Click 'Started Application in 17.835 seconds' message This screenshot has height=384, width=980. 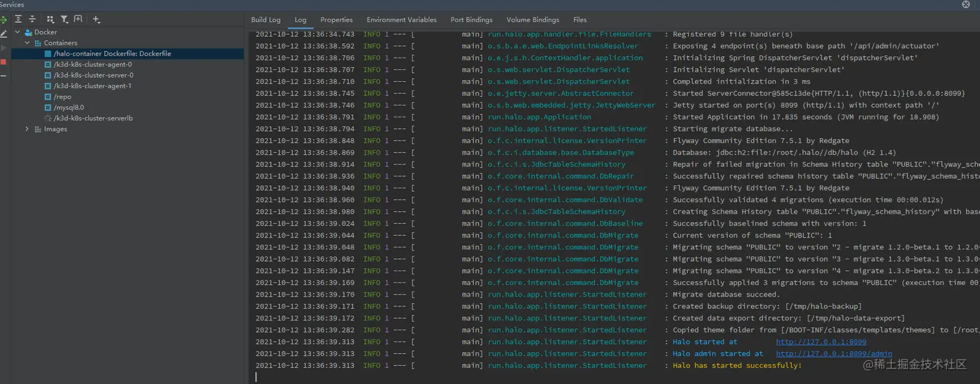[x=806, y=117]
